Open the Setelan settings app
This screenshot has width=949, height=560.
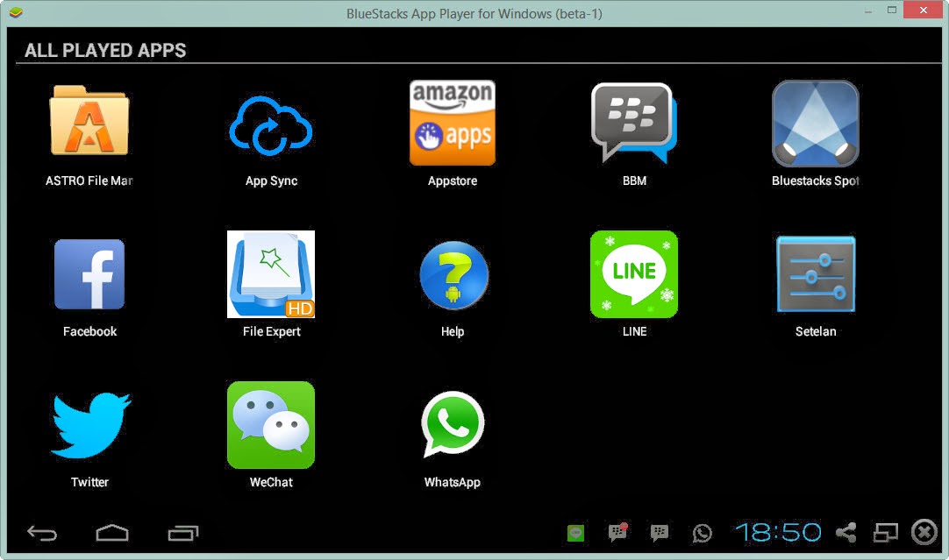tap(816, 274)
